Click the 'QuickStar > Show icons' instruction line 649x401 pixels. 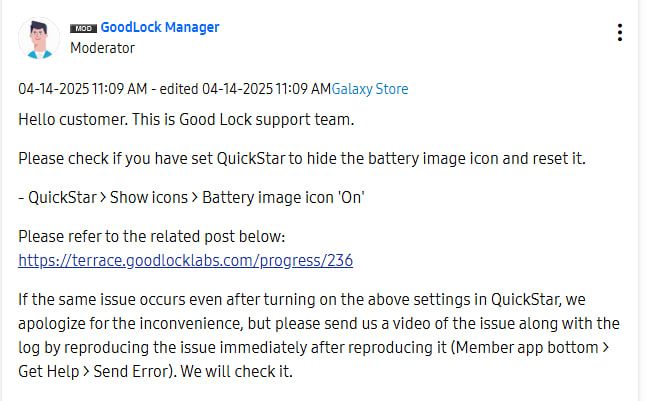coord(105,198)
